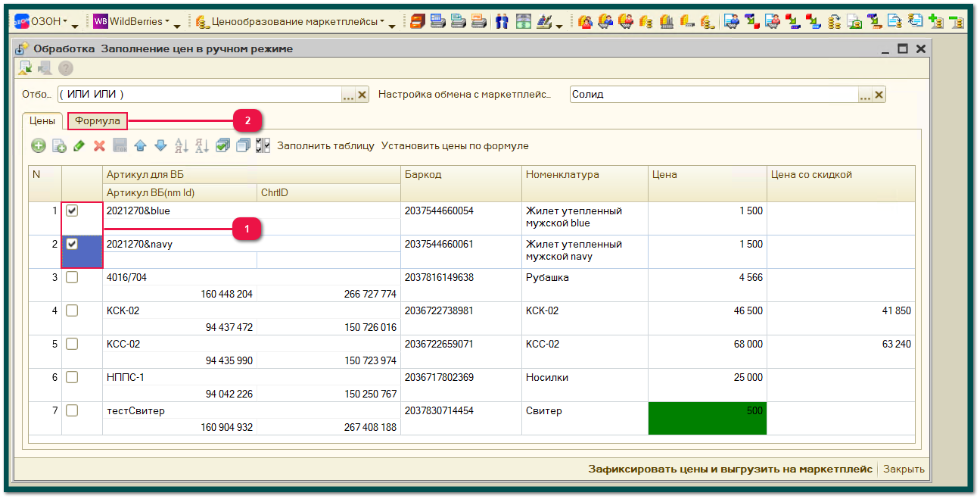The width and height of the screenshot is (980, 499).
Task: Enable the checkbox for the тестСвитер row
Action: 72,411
